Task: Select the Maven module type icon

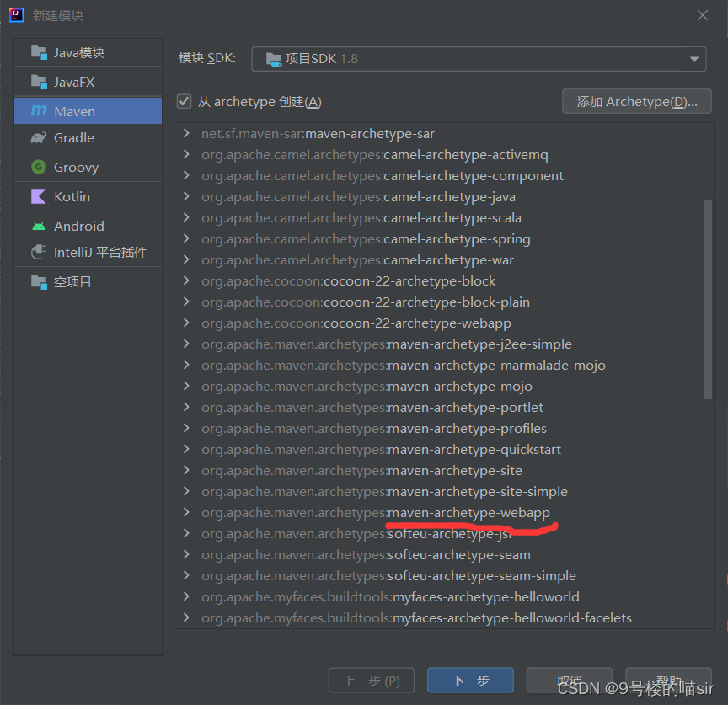Action: tap(39, 110)
